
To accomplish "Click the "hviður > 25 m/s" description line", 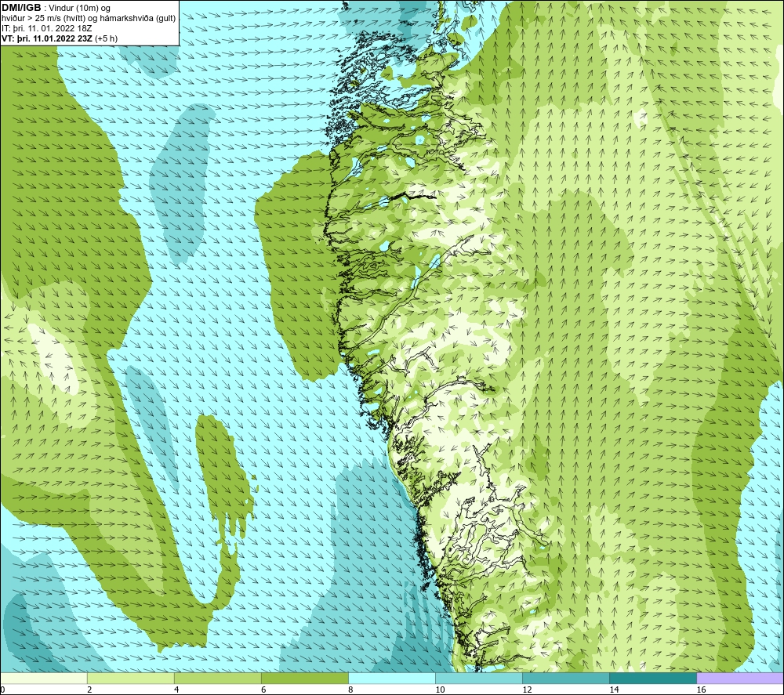I will point(89,19).
